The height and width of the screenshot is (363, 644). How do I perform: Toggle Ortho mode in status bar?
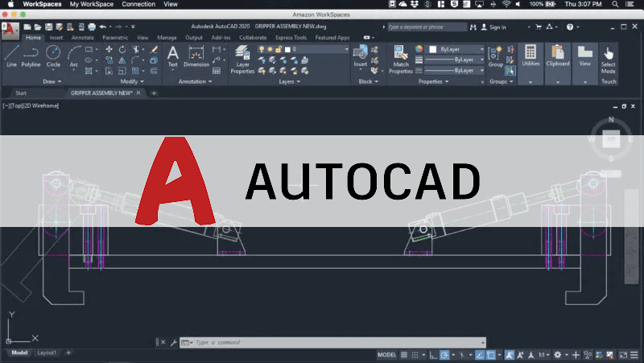click(x=433, y=355)
